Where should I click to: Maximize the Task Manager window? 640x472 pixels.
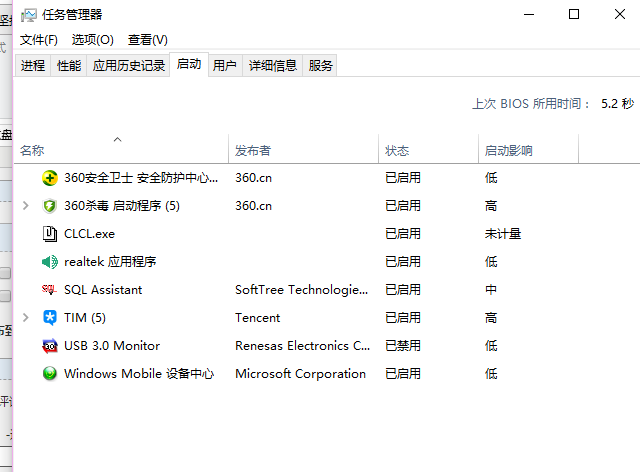pos(574,15)
